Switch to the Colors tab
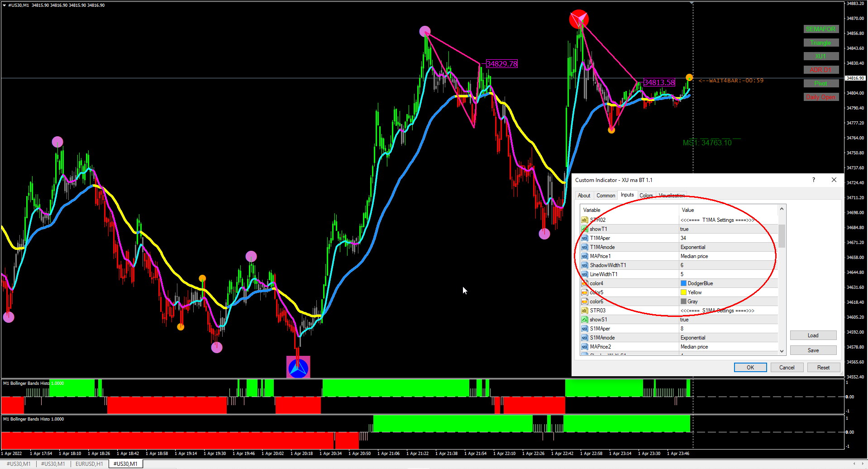Viewport: 868px width, 469px height. (x=646, y=196)
